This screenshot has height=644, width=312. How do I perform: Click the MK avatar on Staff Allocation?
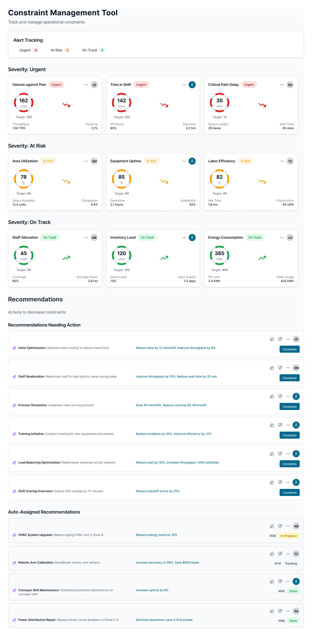[x=94, y=238]
